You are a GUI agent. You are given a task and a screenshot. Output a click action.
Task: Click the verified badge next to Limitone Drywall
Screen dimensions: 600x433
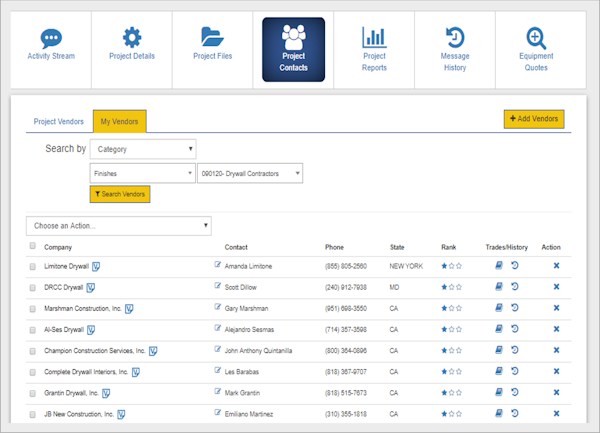(96, 267)
